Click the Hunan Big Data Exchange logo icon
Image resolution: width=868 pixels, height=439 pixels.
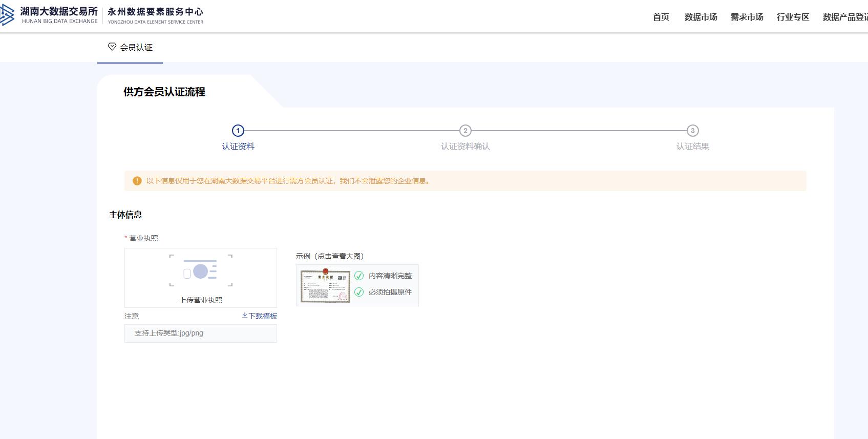pos(7,15)
